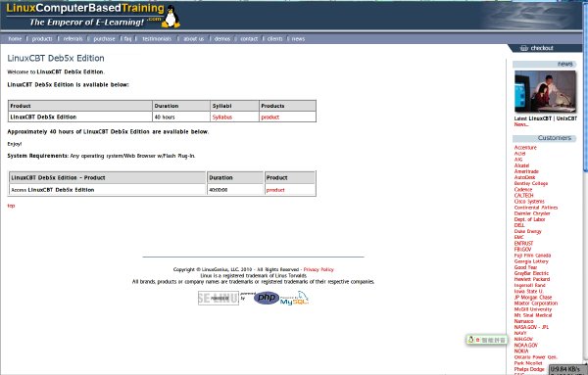
Task: Click the Continental Airlines customer link
Action: pyautogui.click(x=536, y=208)
